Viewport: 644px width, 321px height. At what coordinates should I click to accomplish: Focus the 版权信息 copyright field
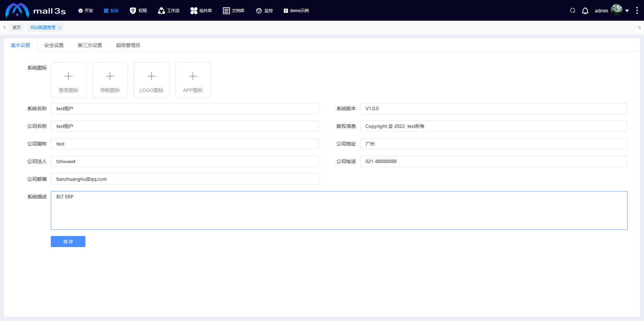point(494,126)
